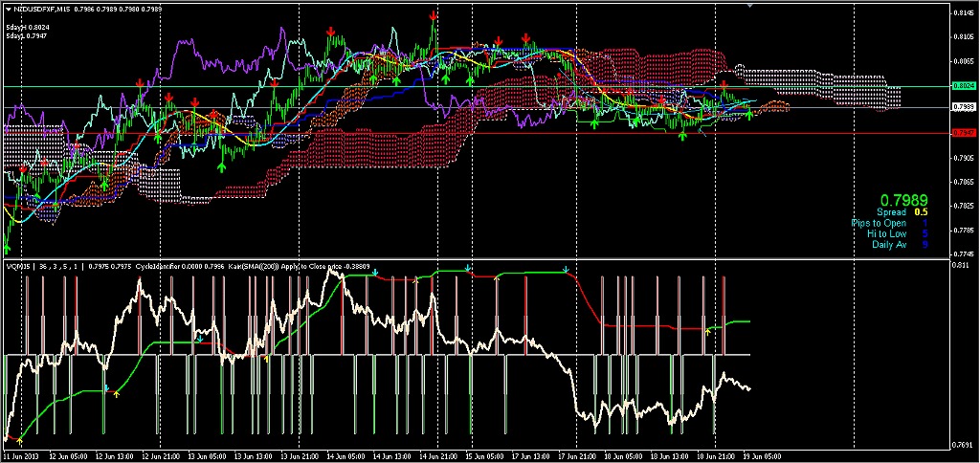Click the yellow arrow at indicator's bottom-left corner
This screenshot has width=980, height=463.
[21, 441]
